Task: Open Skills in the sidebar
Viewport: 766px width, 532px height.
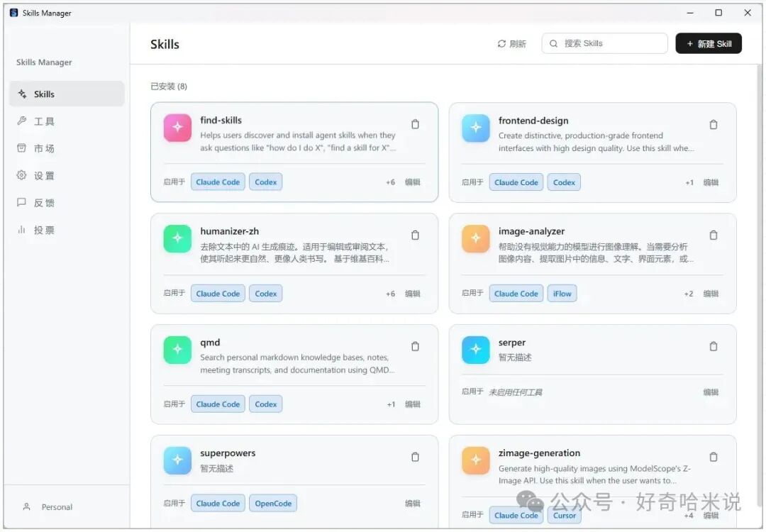Action: 67,94
